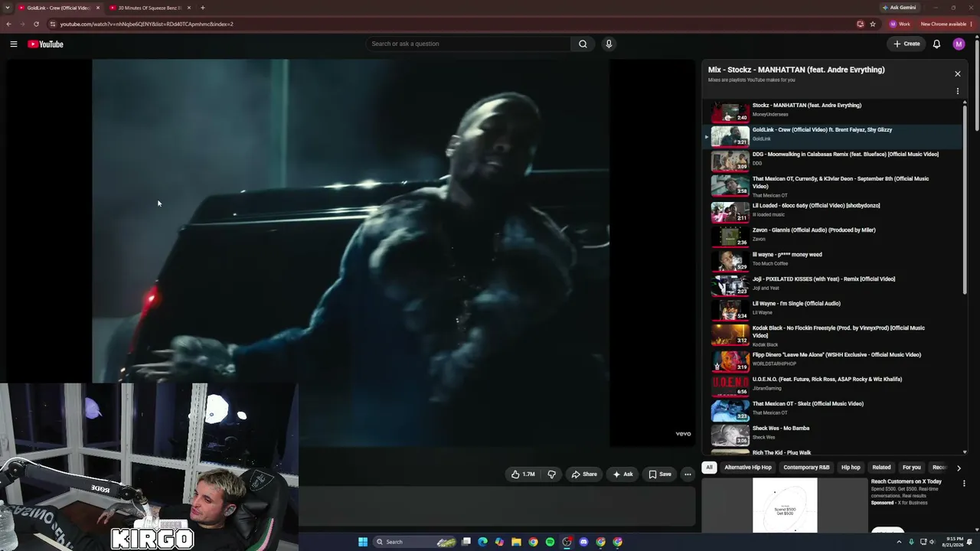This screenshot has height=551, width=980.
Task: Play Flipp Dinero "Leave Me Alone"
Action: pyautogui.click(x=831, y=360)
